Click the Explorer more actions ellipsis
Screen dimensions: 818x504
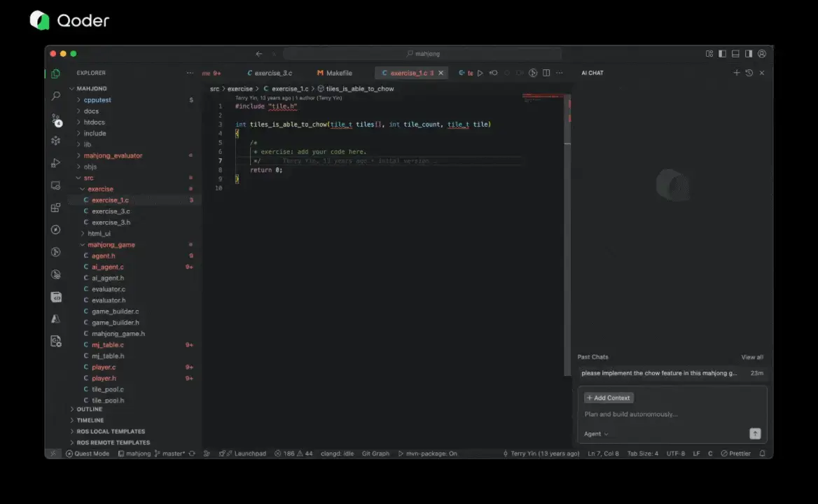(190, 73)
